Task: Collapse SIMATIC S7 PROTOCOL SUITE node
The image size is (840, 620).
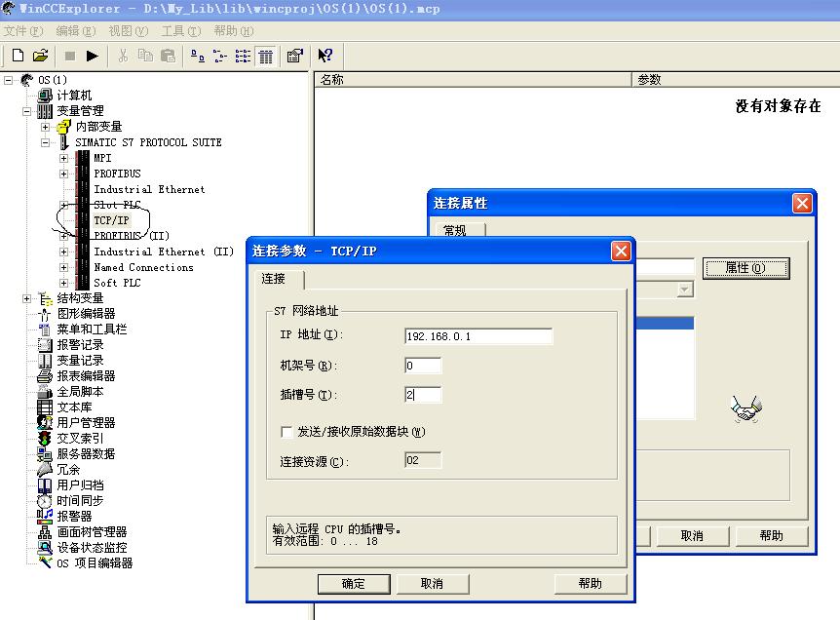Action: click(45, 142)
